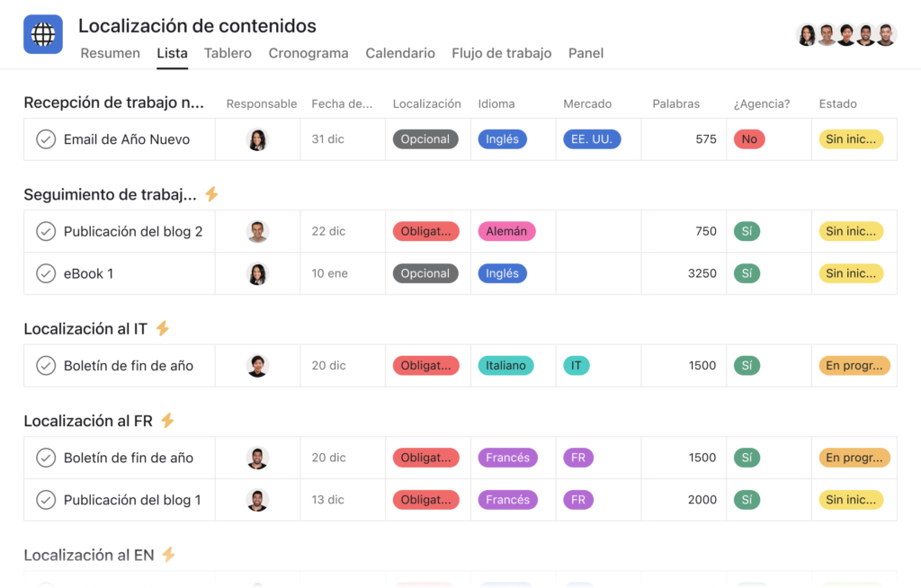This screenshot has height=588, width=921.
Task: Edit the 3250 word count cell
Action: coord(684,273)
